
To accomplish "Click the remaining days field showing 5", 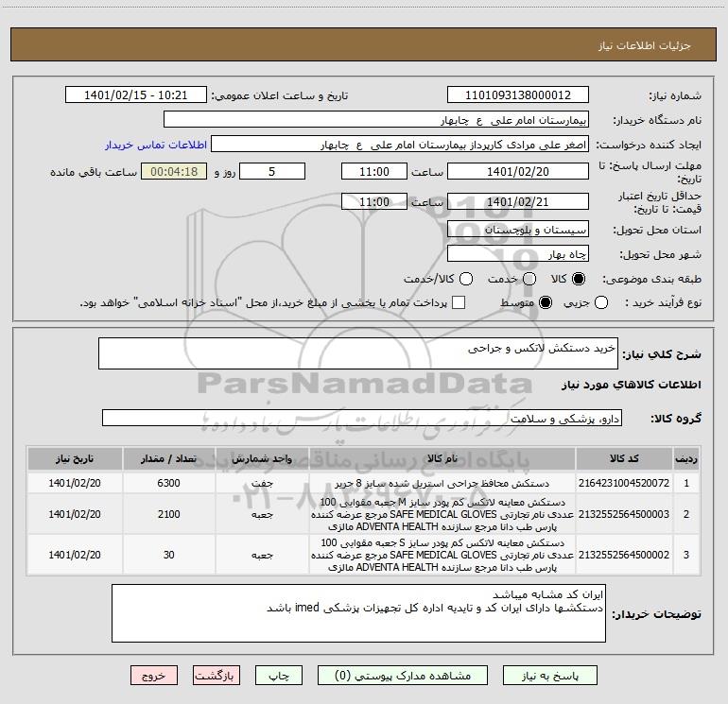I will click(x=272, y=171).
